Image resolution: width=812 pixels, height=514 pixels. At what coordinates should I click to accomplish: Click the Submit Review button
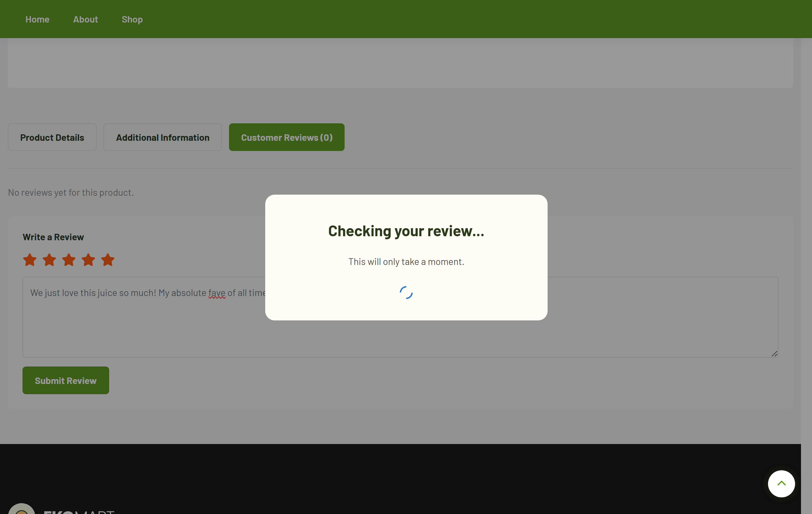pos(66,380)
